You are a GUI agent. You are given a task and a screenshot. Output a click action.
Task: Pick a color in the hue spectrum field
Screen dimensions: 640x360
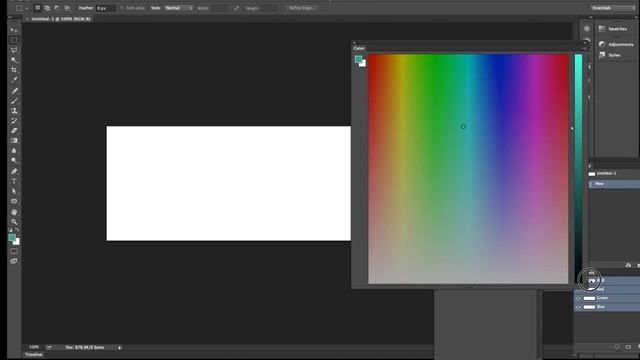point(468,169)
